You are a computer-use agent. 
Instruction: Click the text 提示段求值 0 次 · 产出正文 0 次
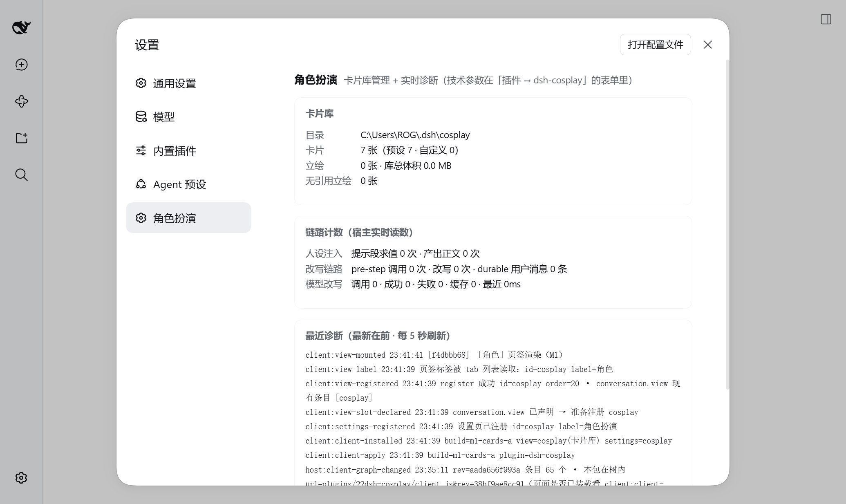pos(415,253)
